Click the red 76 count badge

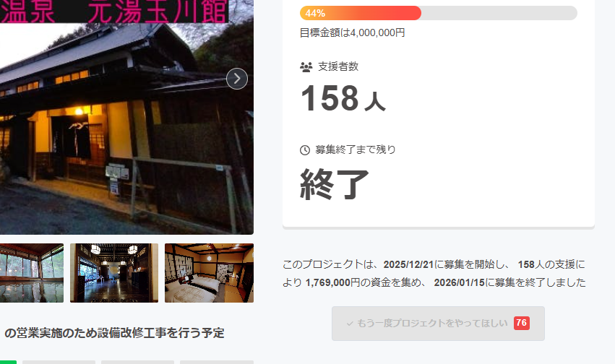click(522, 323)
